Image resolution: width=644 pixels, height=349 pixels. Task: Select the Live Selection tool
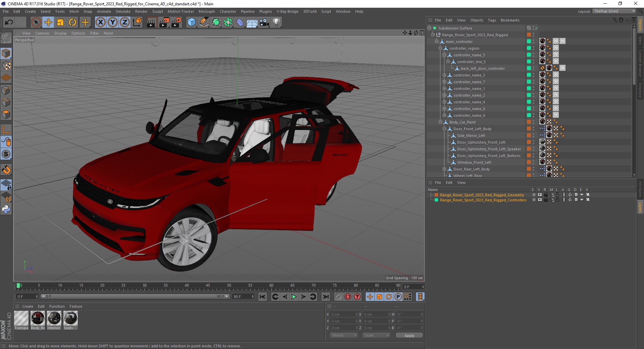(36, 22)
